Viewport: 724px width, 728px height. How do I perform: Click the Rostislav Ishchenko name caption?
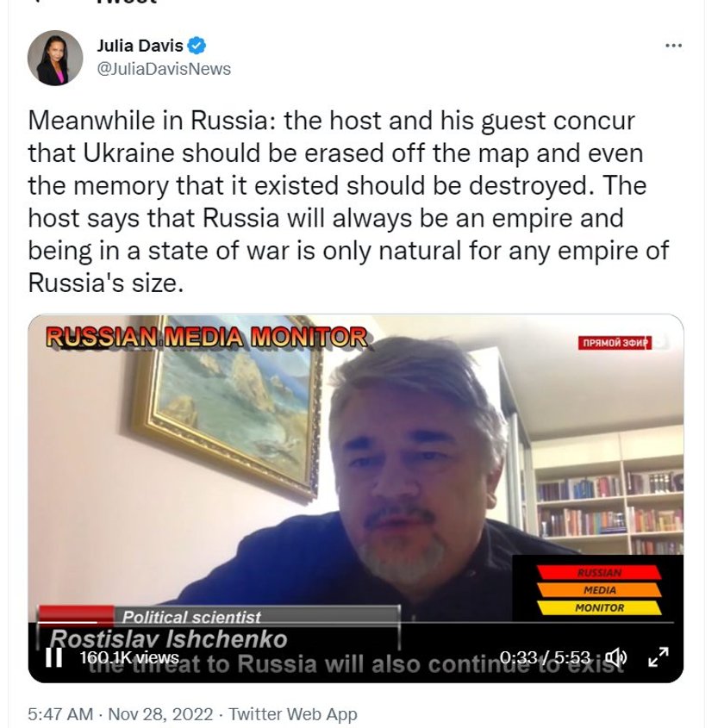pos(169,639)
